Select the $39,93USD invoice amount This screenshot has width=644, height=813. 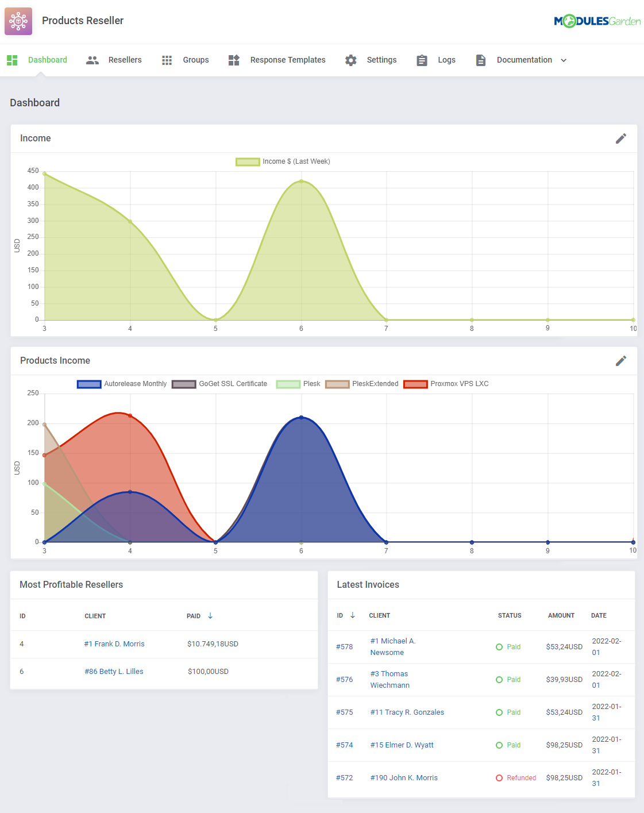[x=564, y=680]
